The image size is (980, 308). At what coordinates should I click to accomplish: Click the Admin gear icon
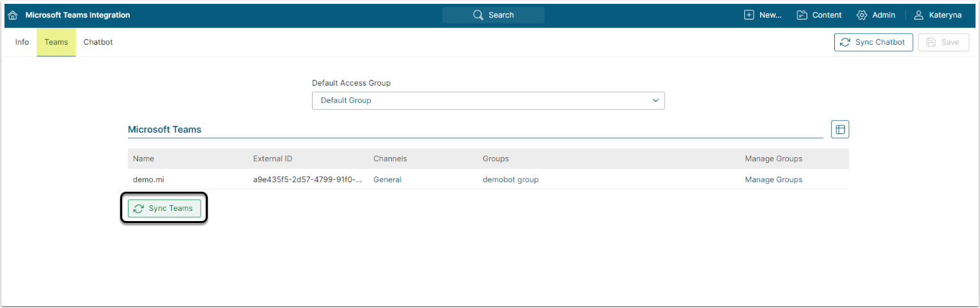[x=862, y=15]
